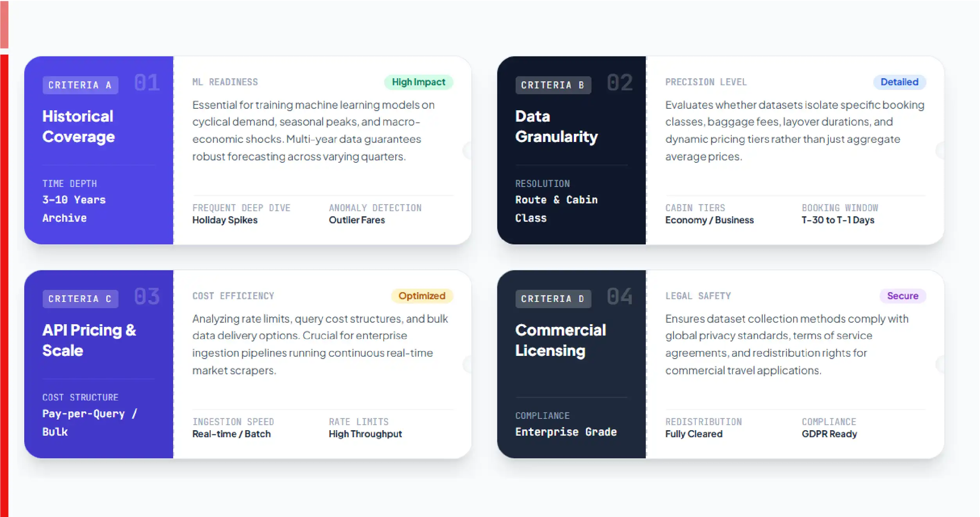Click the REDISTRIBUTION label

tap(704, 422)
